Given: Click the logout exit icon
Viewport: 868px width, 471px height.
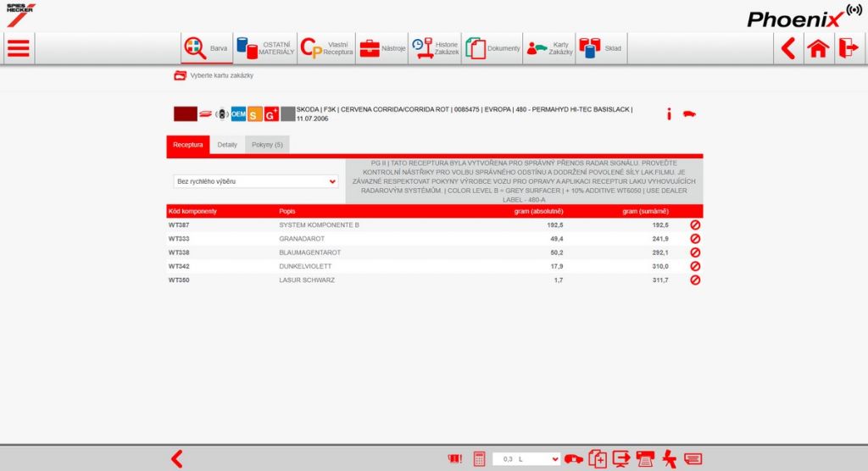Looking at the screenshot, I should [x=848, y=48].
